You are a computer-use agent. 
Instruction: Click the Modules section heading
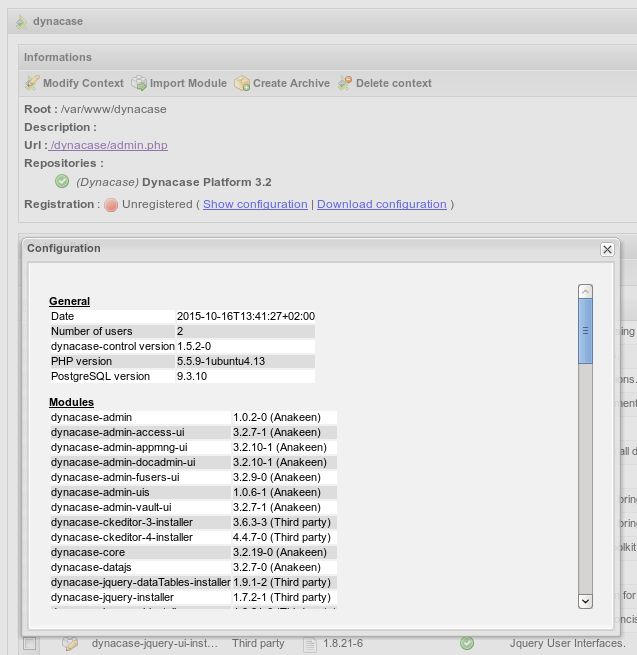(x=71, y=402)
